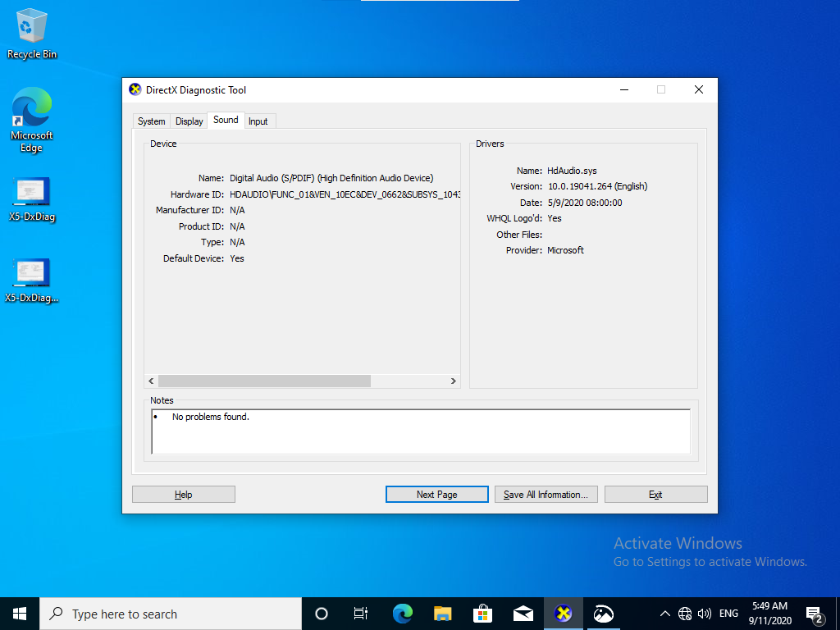Click the Manufacturer ID 'N/A' value
This screenshot has width=840, height=630.
click(x=237, y=211)
